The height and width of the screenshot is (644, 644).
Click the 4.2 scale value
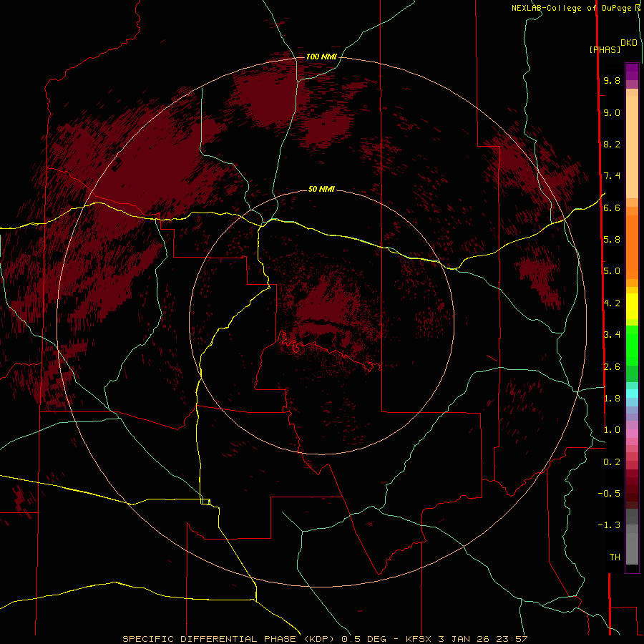612,303
